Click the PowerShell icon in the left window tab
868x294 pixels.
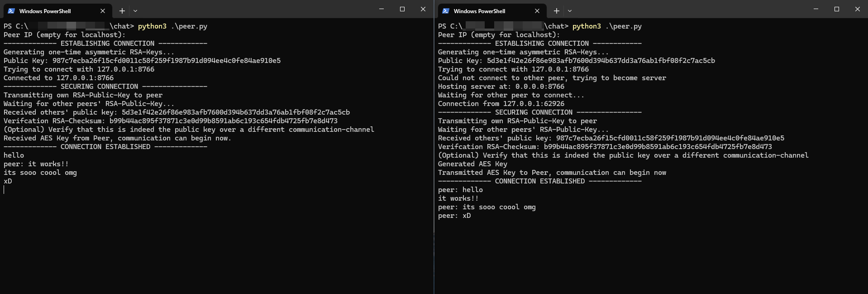[11, 11]
